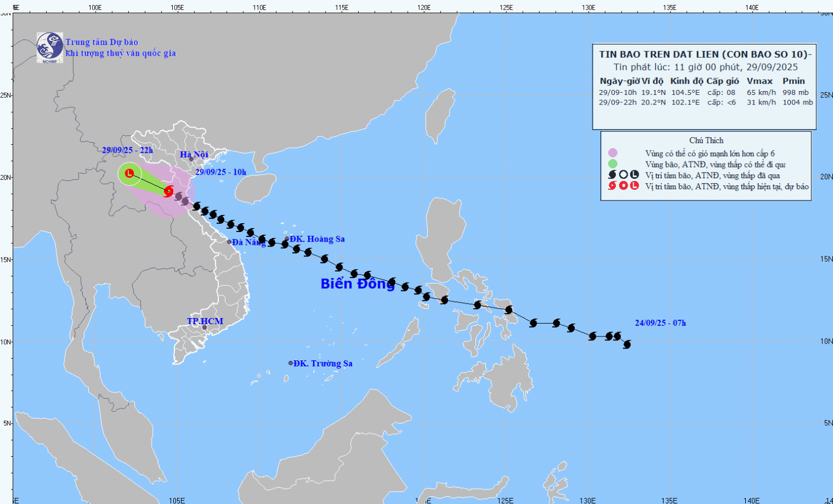Click the Biển Đông sea label
Image resolution: width=833 pixels, height=504 pixels.
coord(357,284)
